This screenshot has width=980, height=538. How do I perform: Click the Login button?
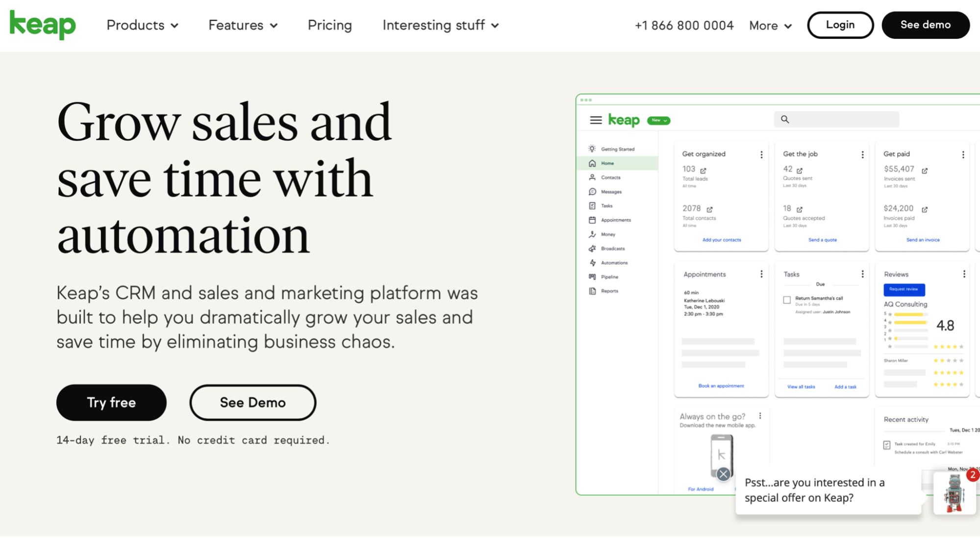[840, 25]
